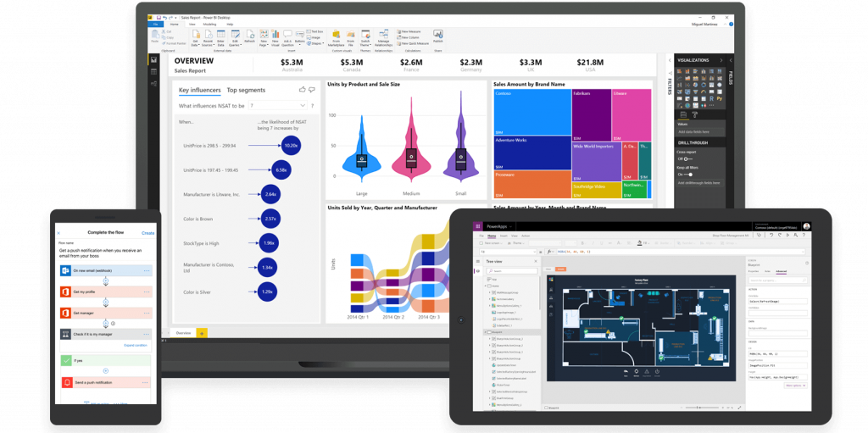Collapse the Home tree node in PowerApps
868x433 pixels.
coord(486,286)
